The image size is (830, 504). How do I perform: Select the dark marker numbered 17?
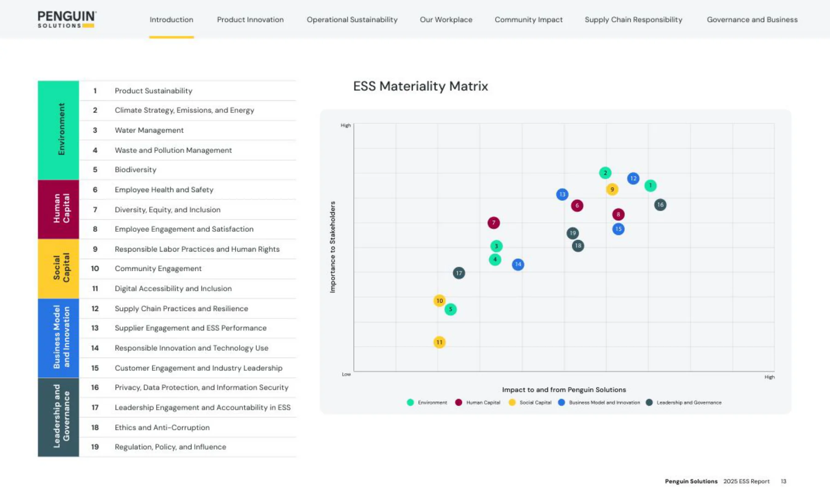click(459, 273)
